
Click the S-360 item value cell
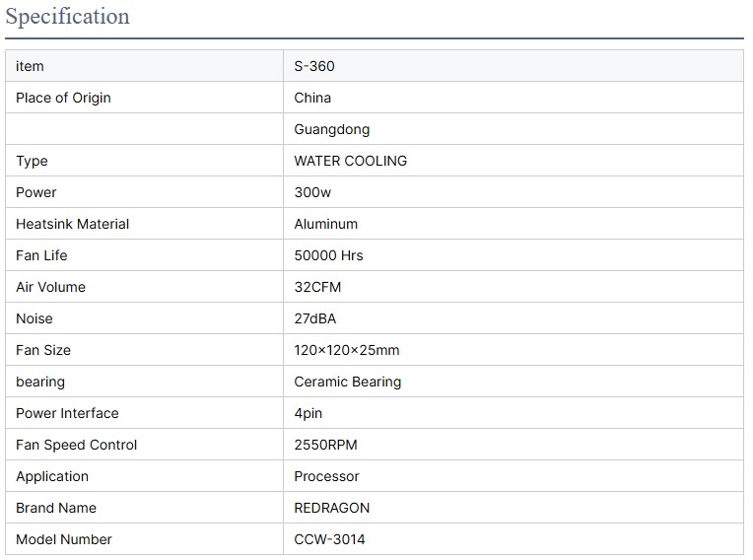click(315, 66)
